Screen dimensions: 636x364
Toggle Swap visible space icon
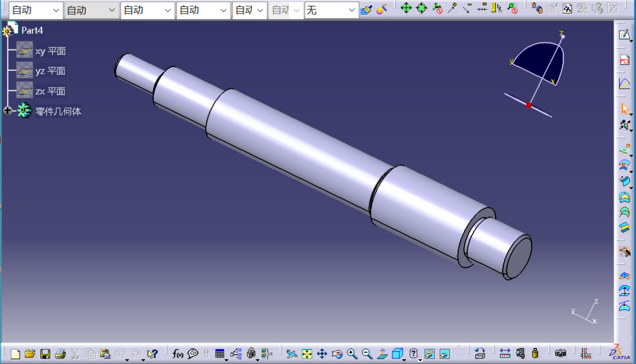click(x=444, y=354)
